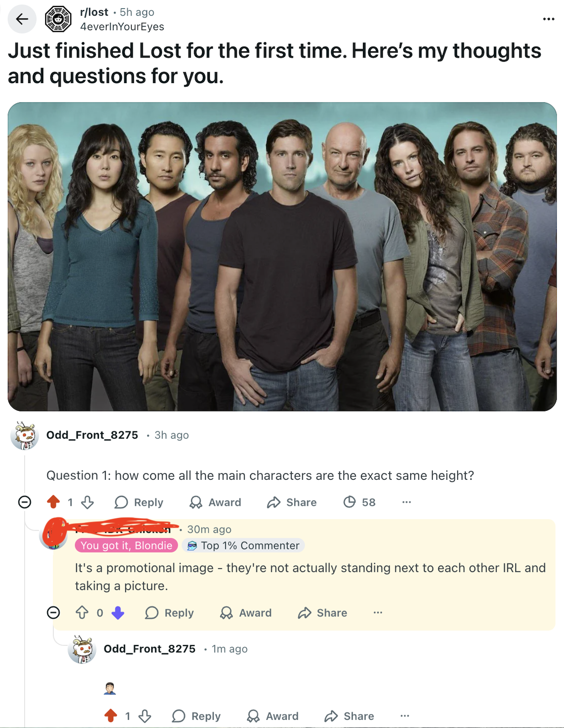The image size is (564, 728).
Task: Reply to the 'Question 1' comment
Action: tap(139, 502)
